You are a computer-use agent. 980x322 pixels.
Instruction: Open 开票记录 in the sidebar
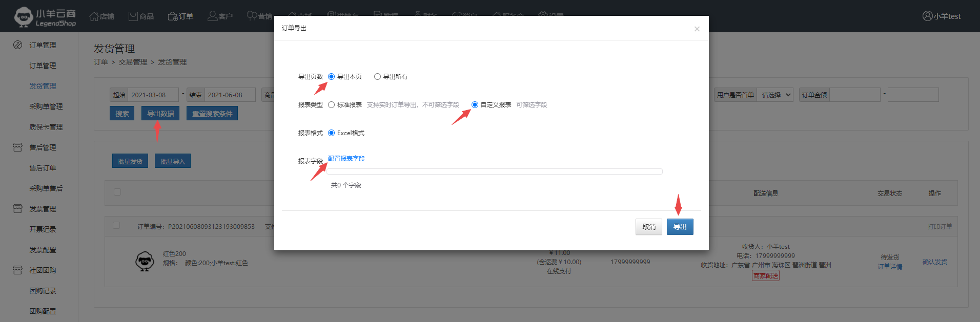[x=43, y=229]
